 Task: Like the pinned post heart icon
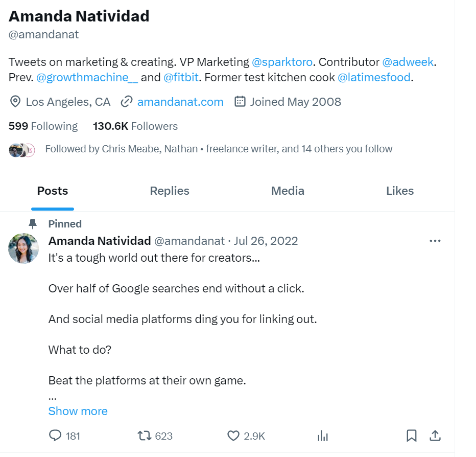coord(233,436)
